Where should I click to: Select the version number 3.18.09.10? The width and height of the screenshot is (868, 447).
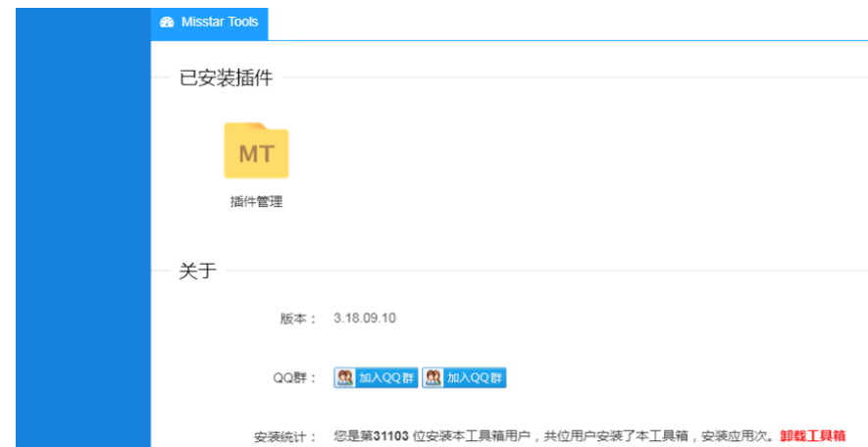click(x=365, y=319)
